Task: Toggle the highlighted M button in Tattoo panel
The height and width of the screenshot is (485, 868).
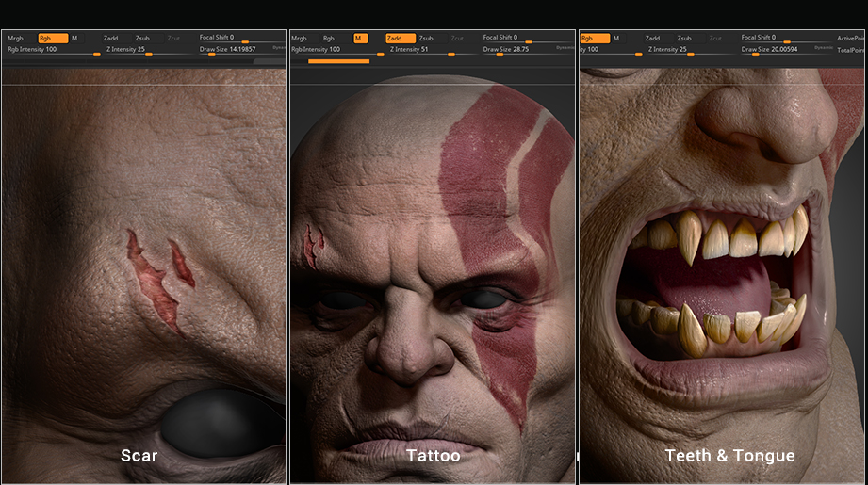Action: (360, 39)
